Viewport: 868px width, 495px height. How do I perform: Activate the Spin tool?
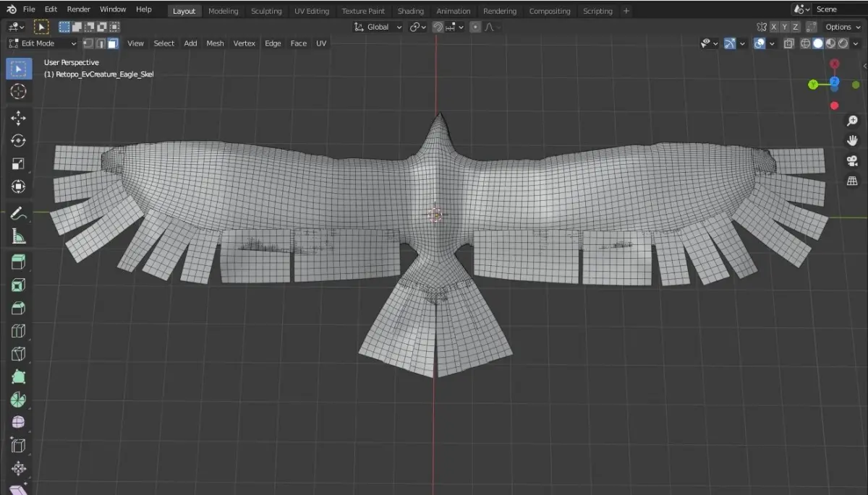tap(19, 400)
